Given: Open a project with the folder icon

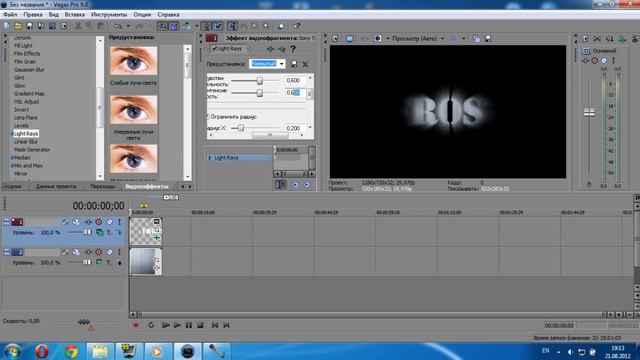Looking at the screenshot, I should pos(18,26).
